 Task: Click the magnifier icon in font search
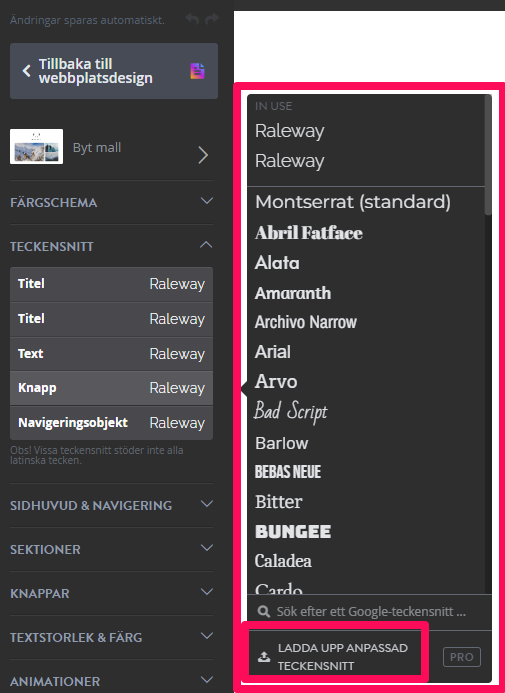pyautogui.click(x=264, y=611)
